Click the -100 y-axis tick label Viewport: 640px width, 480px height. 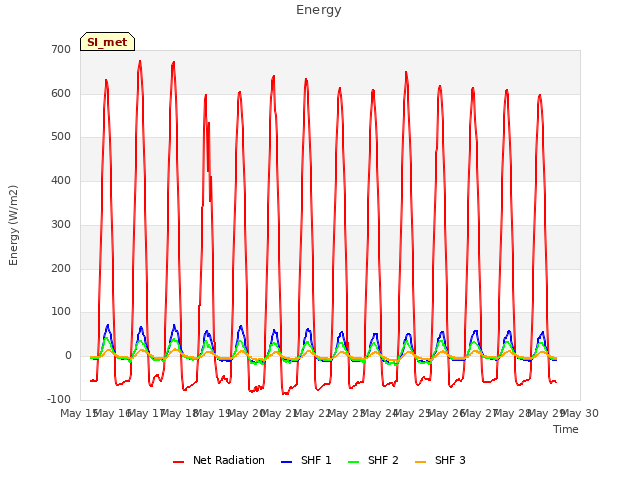(x=59, y=399)
